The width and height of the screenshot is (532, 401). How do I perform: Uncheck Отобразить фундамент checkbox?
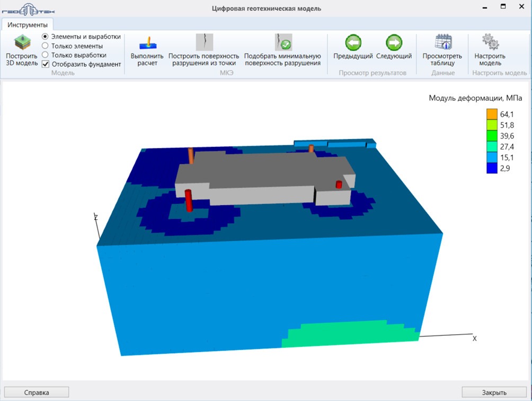(46, 64)
